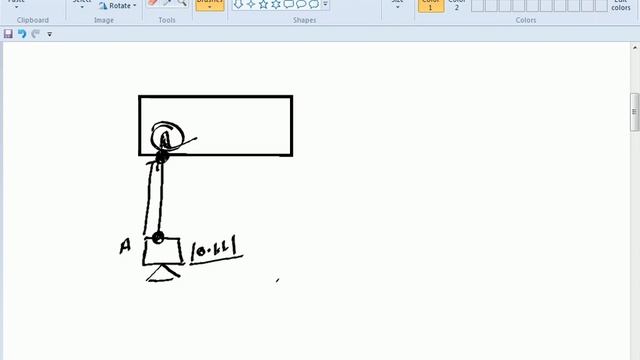Open the Size dropdown arrow

(x=398, y=7)
